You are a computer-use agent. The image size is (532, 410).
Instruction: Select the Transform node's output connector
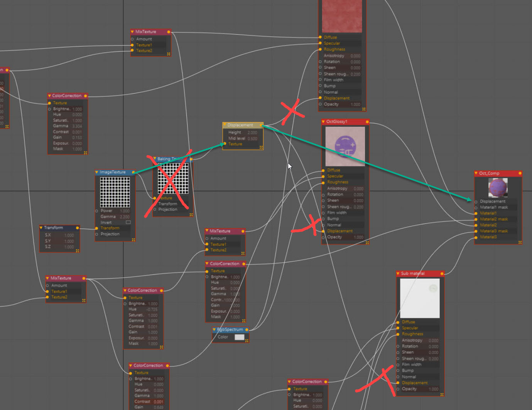(78, 228)
